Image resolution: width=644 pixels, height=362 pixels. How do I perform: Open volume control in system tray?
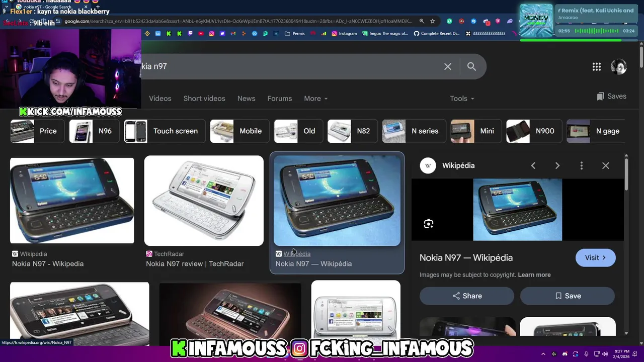click(605, 354)
